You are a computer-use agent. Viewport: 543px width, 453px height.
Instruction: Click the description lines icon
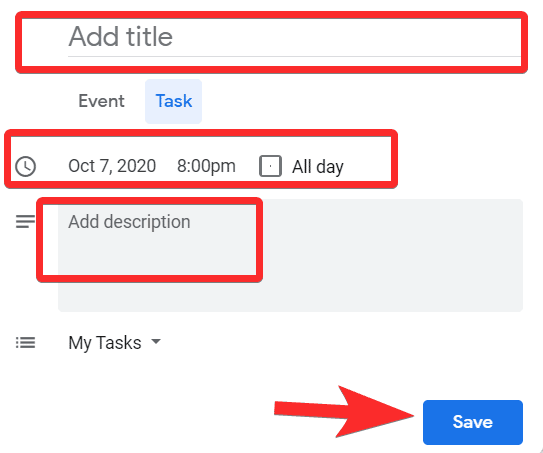pyautogui.click(x=25, y=222)
